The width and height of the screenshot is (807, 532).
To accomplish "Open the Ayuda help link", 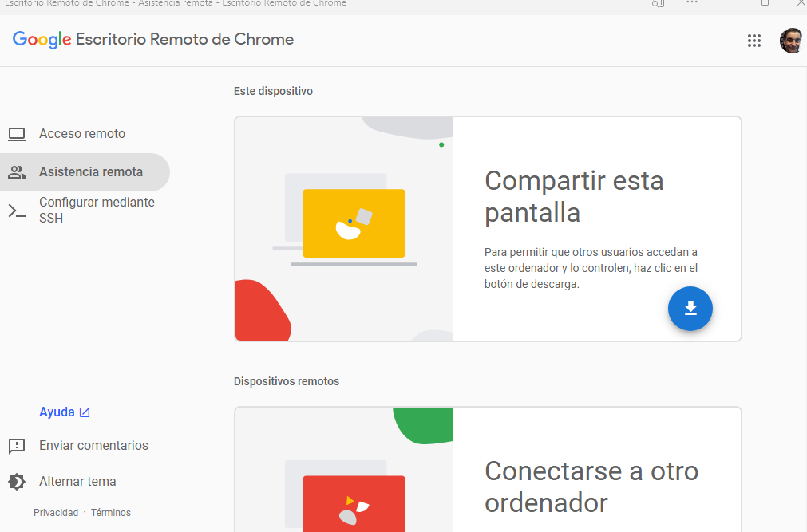I will click(57, 412).
